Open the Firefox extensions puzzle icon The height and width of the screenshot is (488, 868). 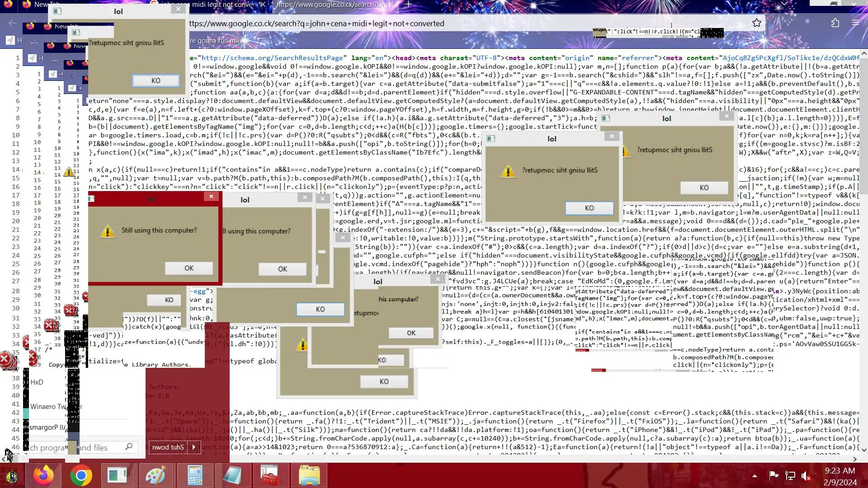[x=835, y=23]
